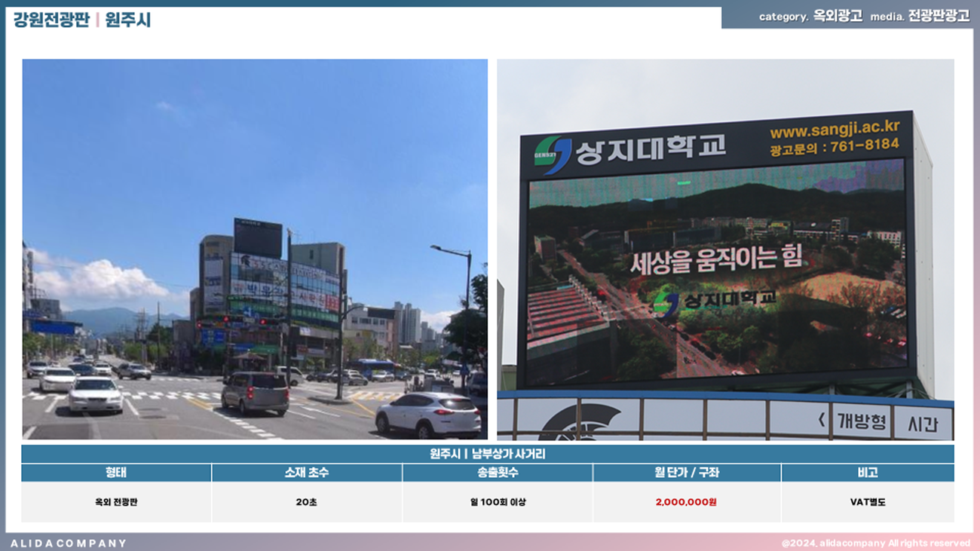
Task: Select the 월 100회 이상 table cell
Action: [x=498, y=502]
